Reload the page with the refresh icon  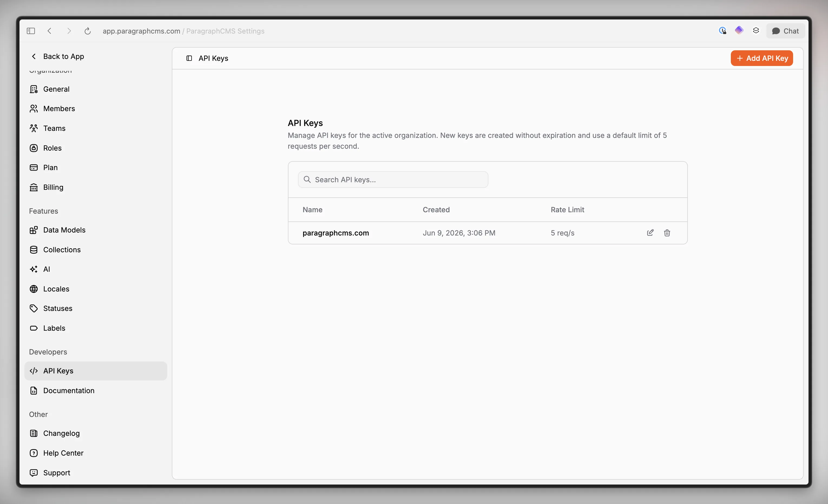[x=87, y=31]
